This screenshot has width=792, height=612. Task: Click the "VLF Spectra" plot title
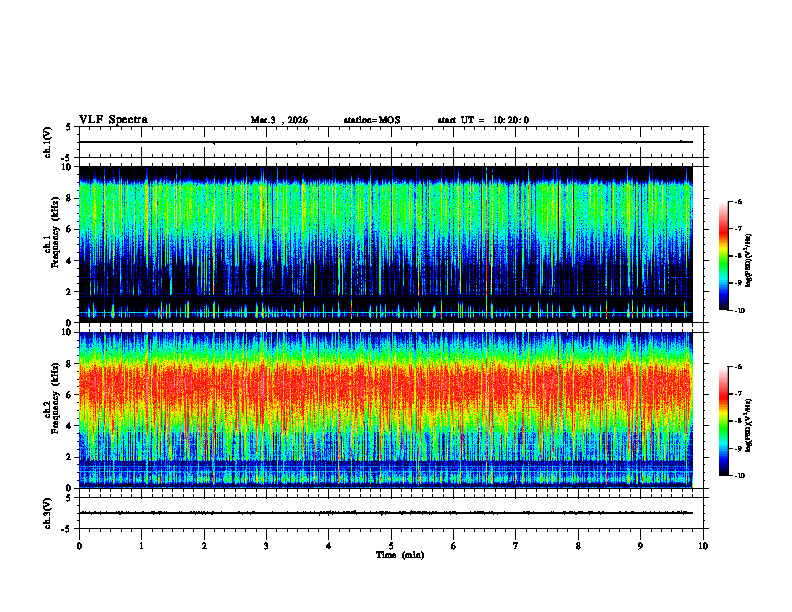(113, 120)
